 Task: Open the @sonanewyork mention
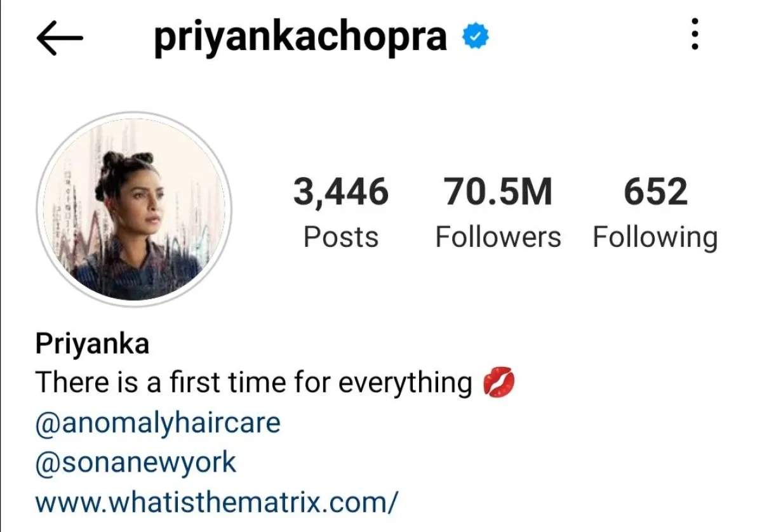pyautogui.click(x=136, y=463)
